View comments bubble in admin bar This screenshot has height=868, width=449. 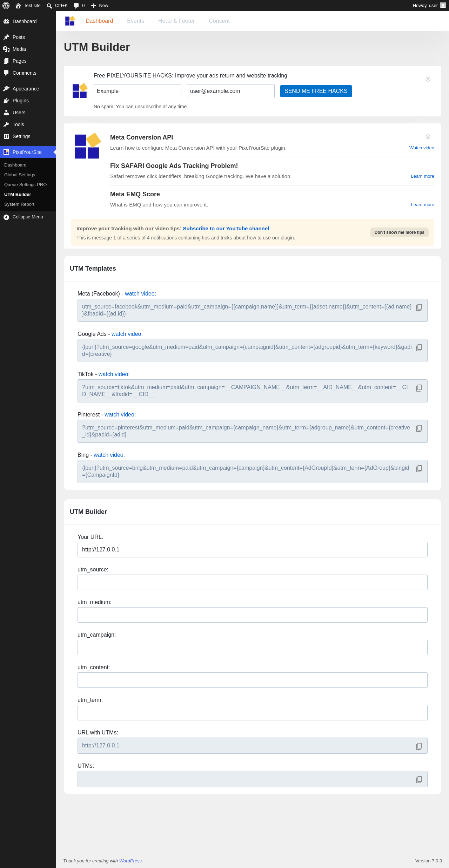pos(79,6)
